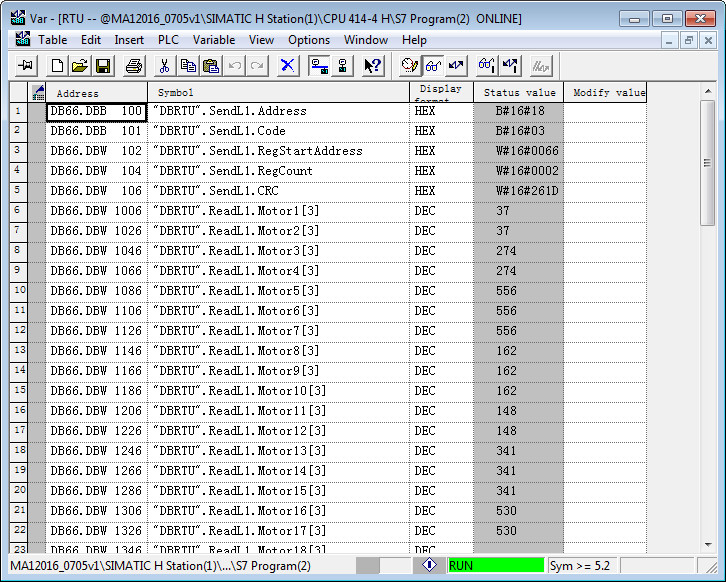Select address cell DB66.DBB 100
The height and width of the screenshot is (582, 726).
[96, 112]
